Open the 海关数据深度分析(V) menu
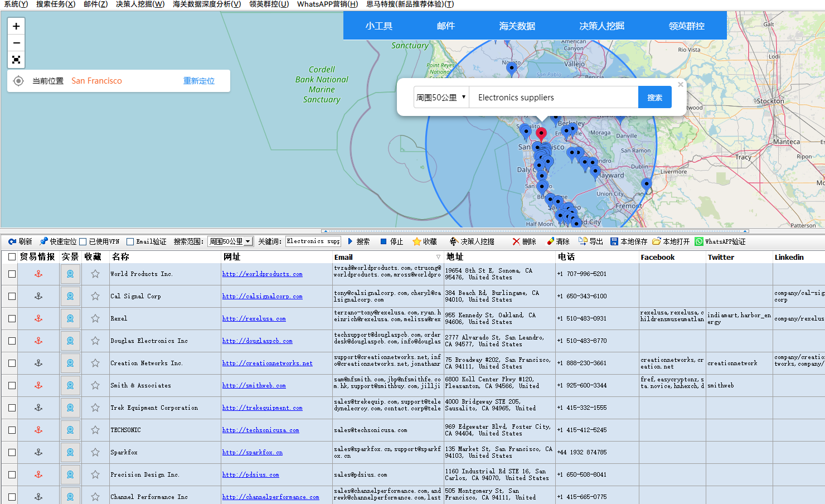 coord(207,4)
